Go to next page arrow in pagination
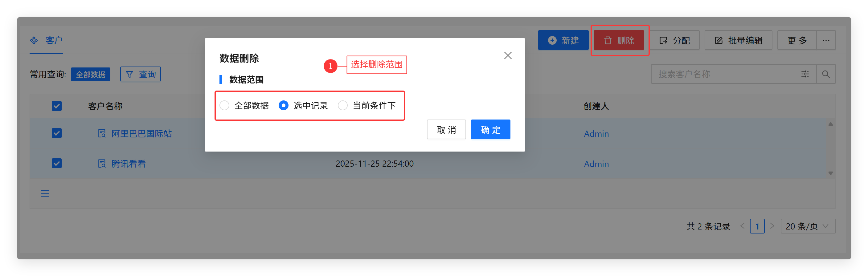The width and height of the screenshot is (868, 276). pyautogui.click(x=772, y=226)
